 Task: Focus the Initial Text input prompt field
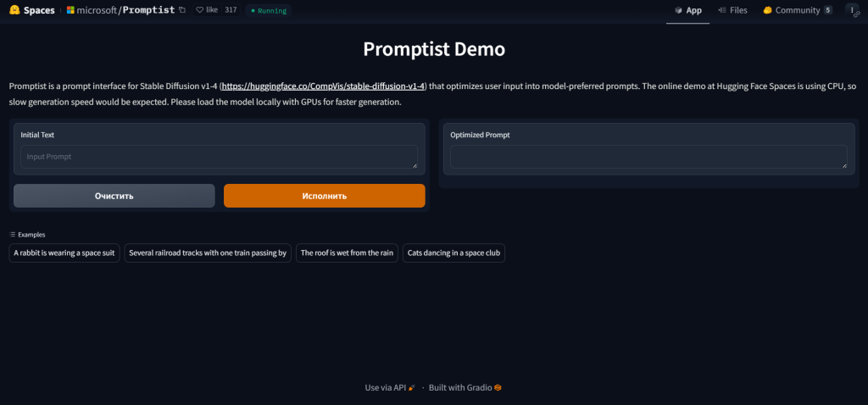click(x=219, y=157)
